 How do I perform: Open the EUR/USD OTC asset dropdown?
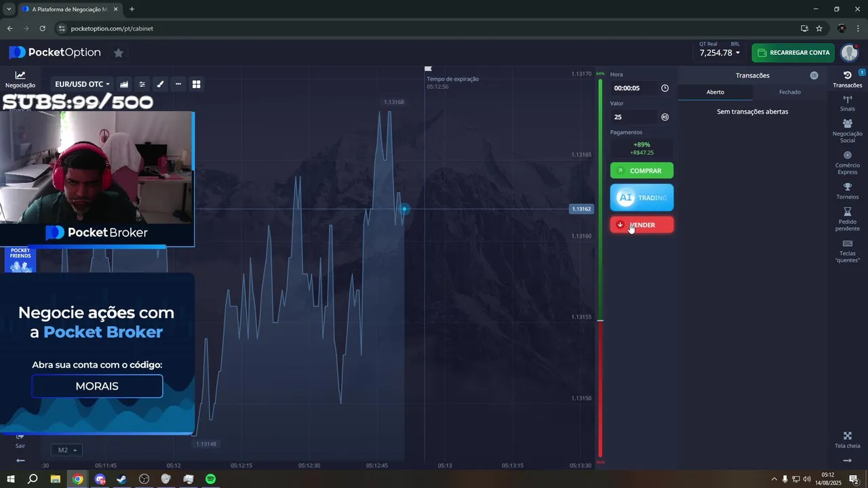pyautogui.click(x=82, y=84)
